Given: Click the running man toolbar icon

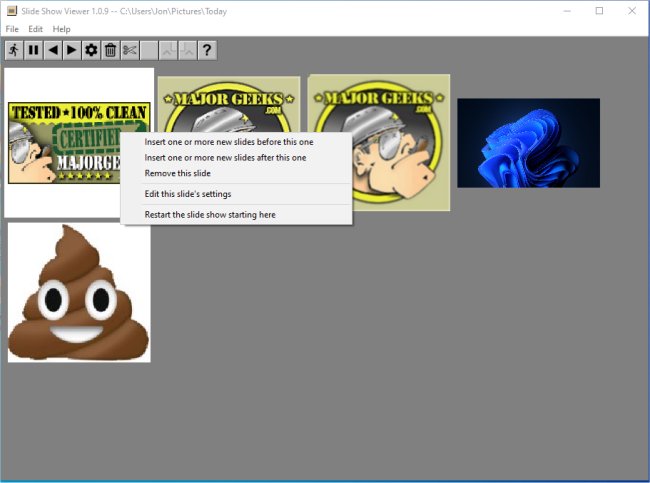Looking at the screenshot, I should (x=14, y=51).
